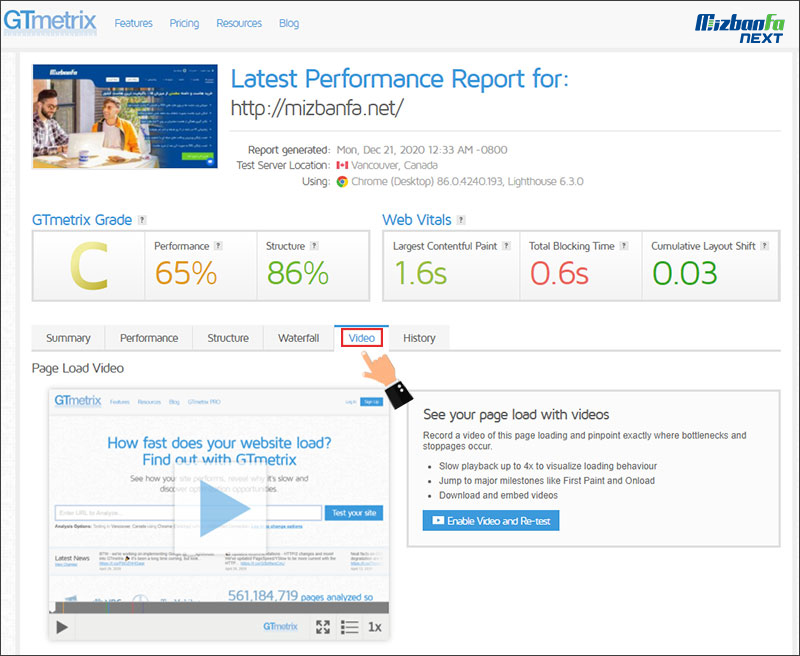This screenshot has height=656, width=800.
Task: Click 'Download and embed videos' bullet text
Action: point(498,495)
